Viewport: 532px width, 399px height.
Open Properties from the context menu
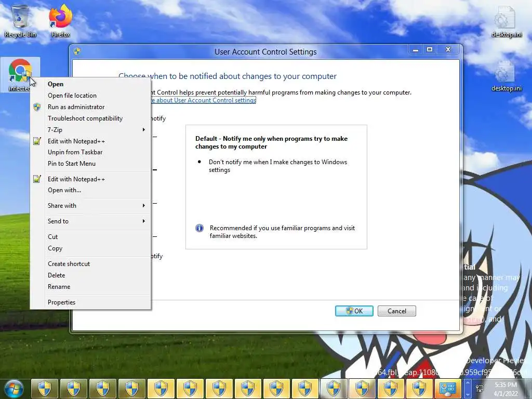(90, 302)
